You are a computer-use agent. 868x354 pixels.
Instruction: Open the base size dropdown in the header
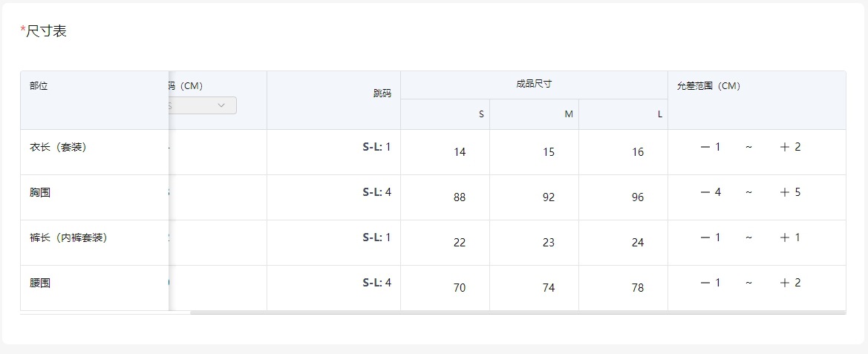202,105
